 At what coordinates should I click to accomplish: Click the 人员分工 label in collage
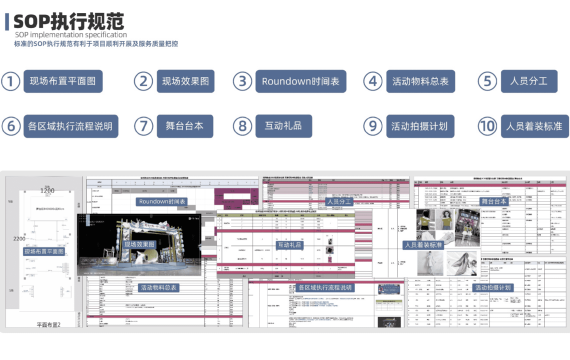pos(339,201)
